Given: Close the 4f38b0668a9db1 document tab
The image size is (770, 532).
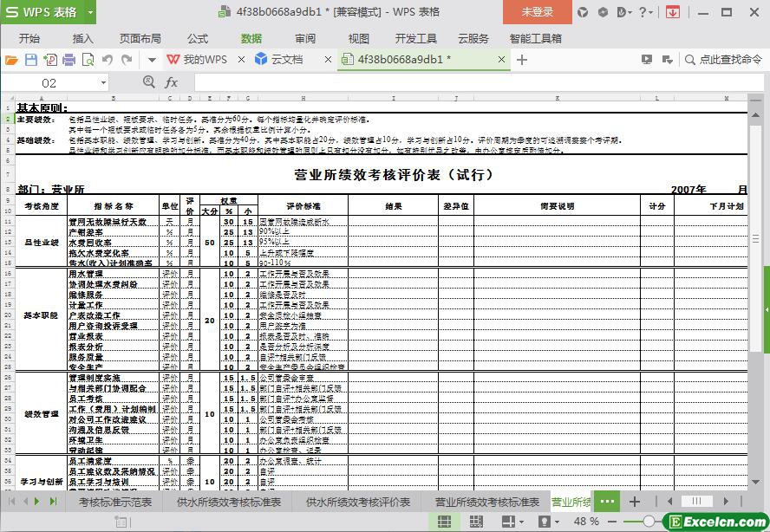Looking at the screenshot, I should [x=501, y=60].
